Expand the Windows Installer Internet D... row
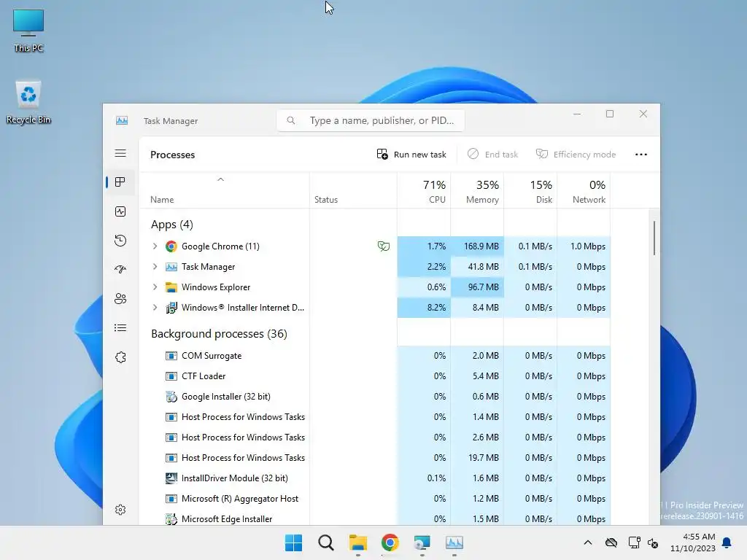747x560 pixels. 155,308
